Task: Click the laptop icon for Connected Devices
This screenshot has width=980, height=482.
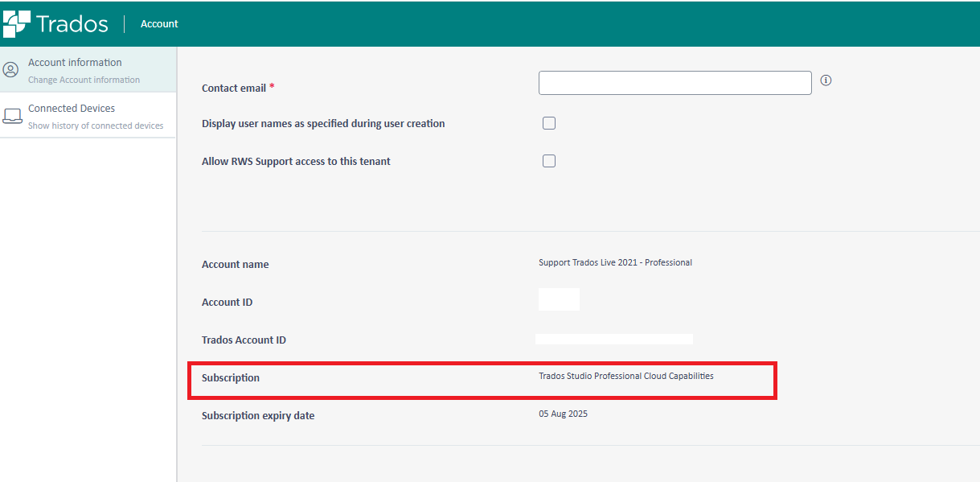Action: (12, 116)
